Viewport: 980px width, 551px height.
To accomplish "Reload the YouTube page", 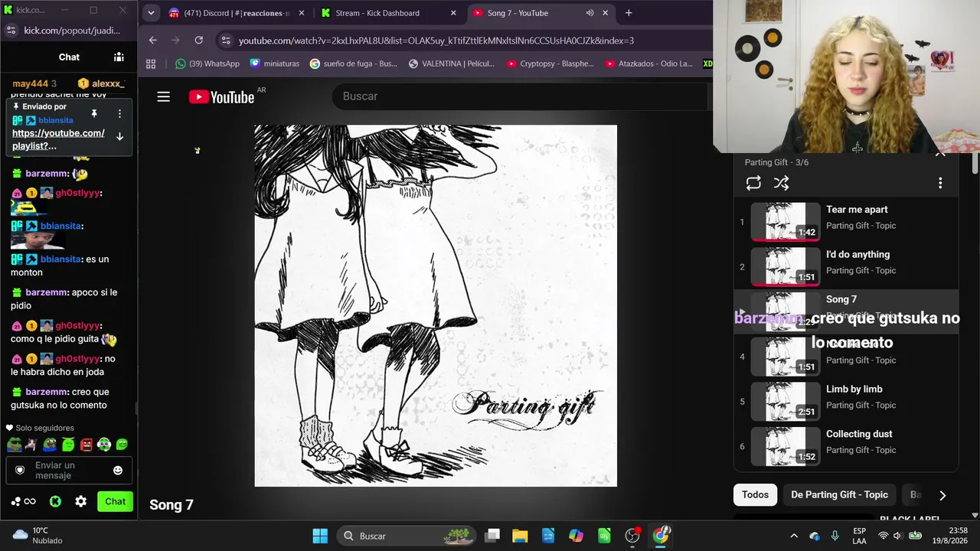I will tap(199, 41).
